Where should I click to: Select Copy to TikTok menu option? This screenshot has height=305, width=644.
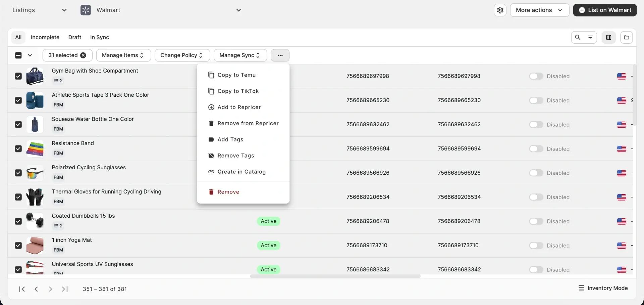tap(238, 91)
